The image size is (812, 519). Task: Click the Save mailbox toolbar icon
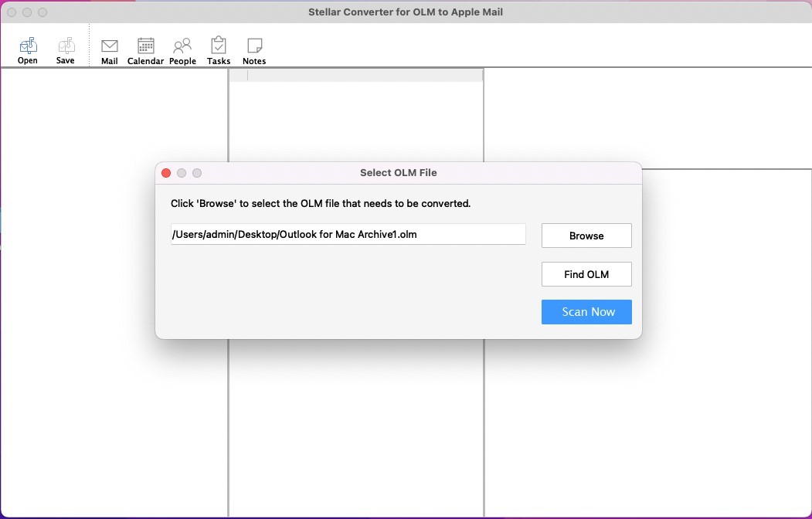click(66, 46)
